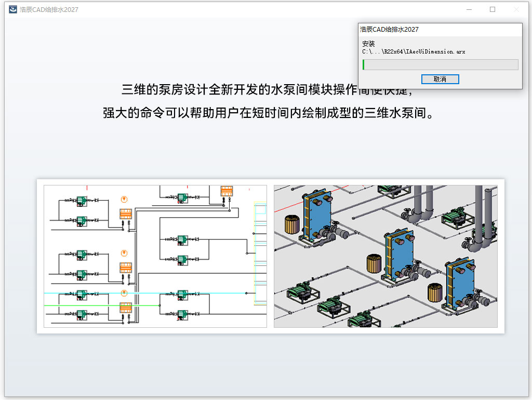Click the red diagonal line in the 3D rendering
The height and width of the screenshot is (400, 532).
tap(311, 199)
